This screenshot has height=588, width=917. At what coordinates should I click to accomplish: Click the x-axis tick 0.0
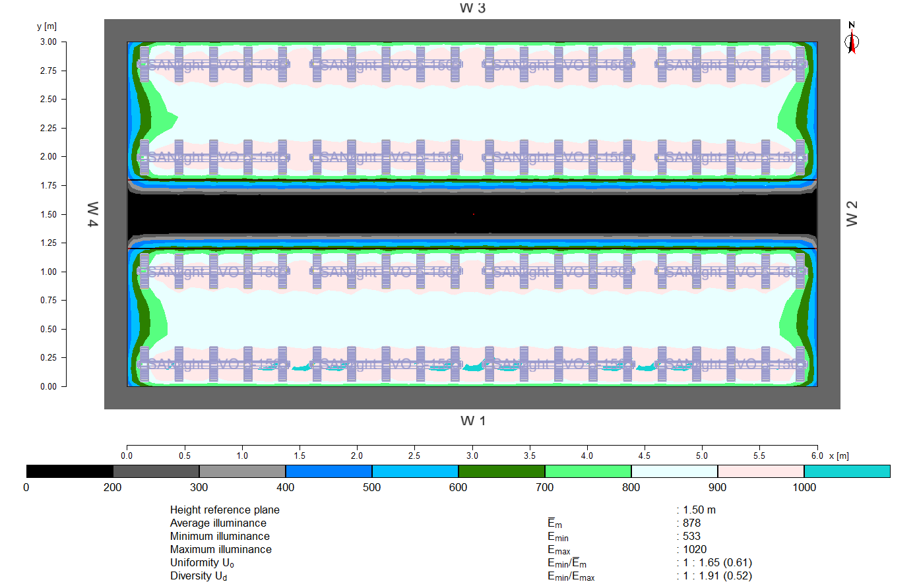point(127,456)
